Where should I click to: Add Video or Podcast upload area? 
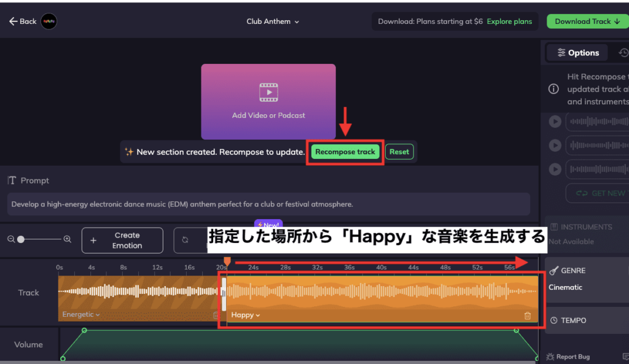pyautogui.click(x=268, y=101)
